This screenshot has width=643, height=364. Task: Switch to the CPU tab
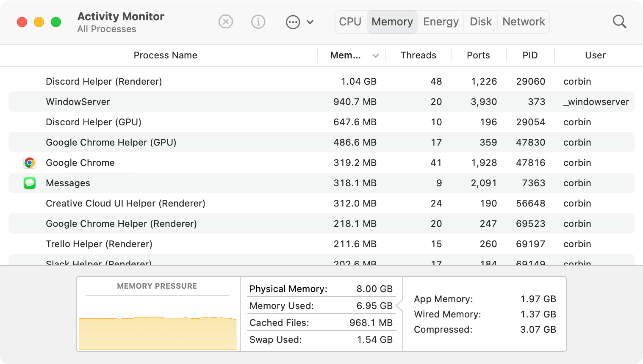coord(350,22)
